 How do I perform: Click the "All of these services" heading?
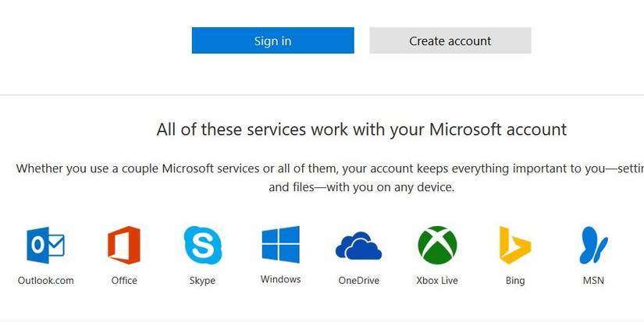[361, 129]
